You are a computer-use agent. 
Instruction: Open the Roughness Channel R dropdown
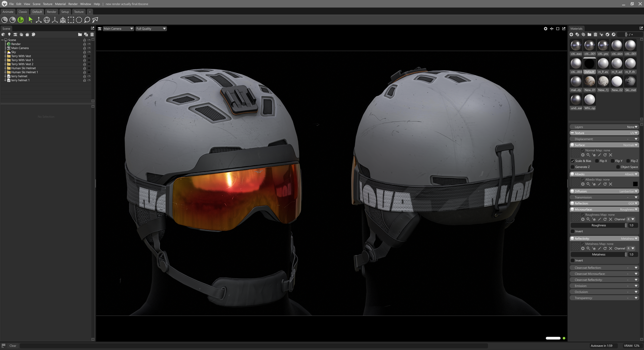[x=631, y=219]
